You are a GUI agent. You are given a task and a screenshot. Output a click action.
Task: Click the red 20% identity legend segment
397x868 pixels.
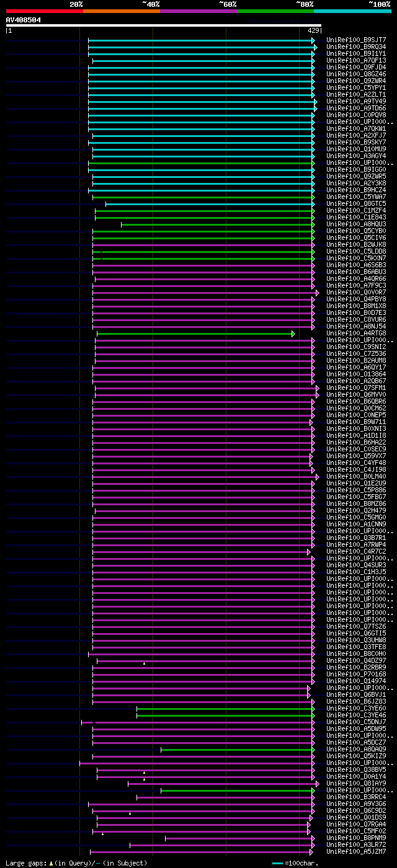click(x=45, y=11)
